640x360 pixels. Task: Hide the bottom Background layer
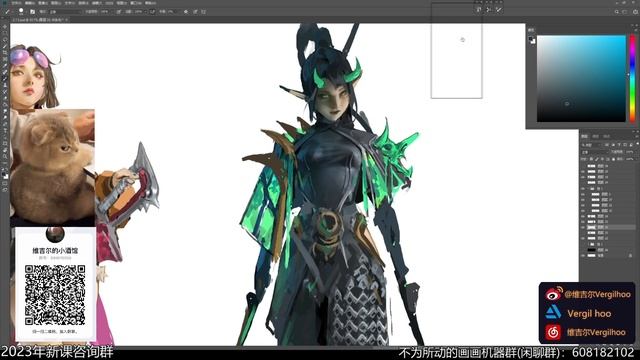(x=583, y=256)
